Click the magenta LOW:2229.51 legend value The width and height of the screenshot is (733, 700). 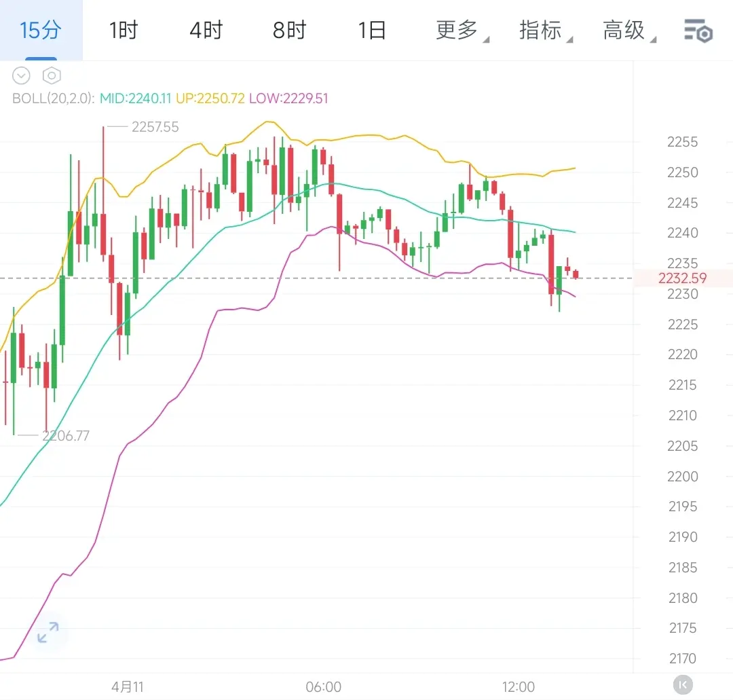[x=288, y=98]
